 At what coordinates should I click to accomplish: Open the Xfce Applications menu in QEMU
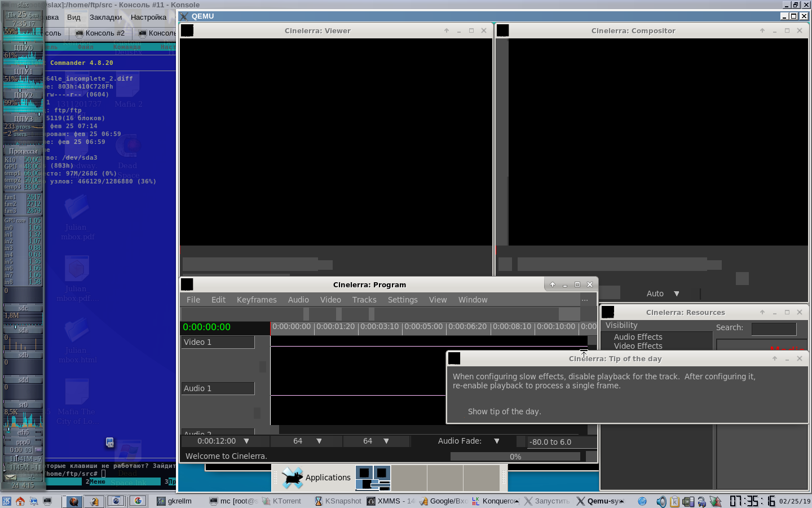click(316, 478)
